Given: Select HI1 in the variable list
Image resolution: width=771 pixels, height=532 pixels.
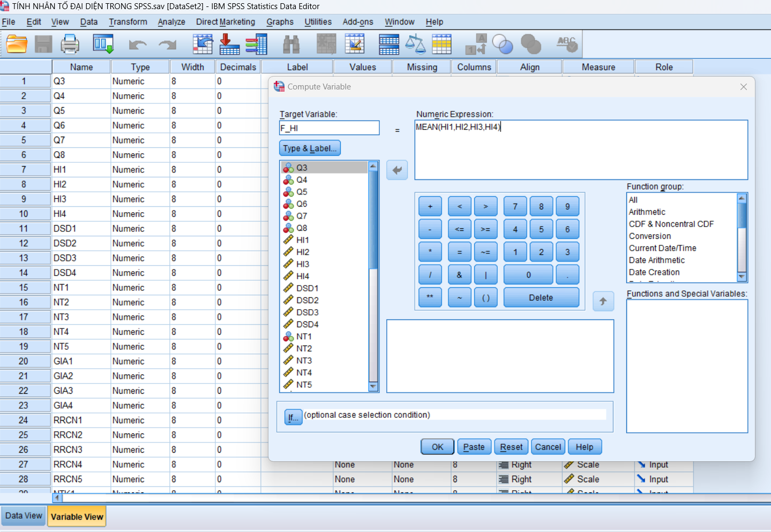Looking at the screenshot, I should 303,240.
